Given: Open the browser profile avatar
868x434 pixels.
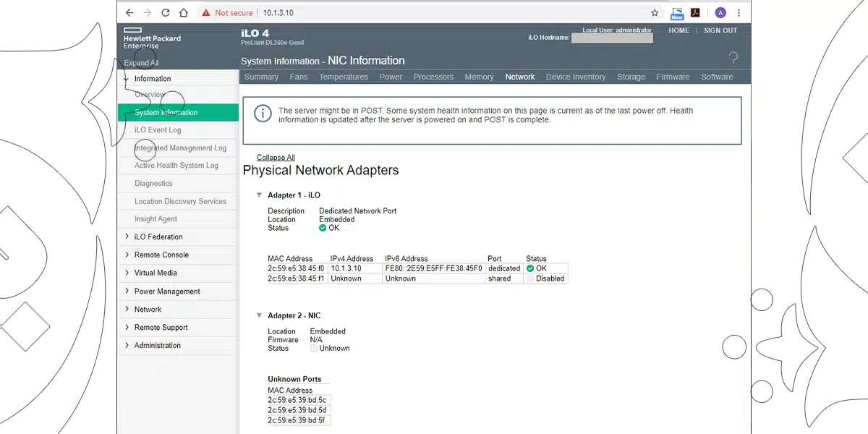Looking at the screenshot, I should (x=720, y=12).
